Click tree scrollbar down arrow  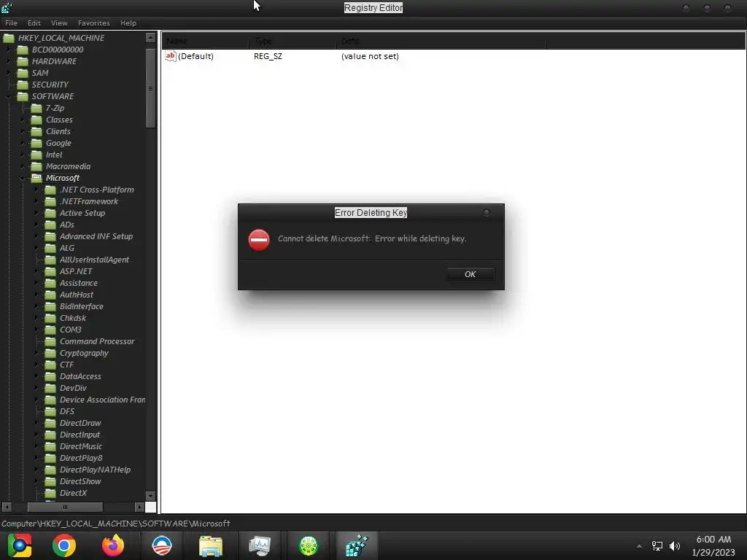point(150,496)
